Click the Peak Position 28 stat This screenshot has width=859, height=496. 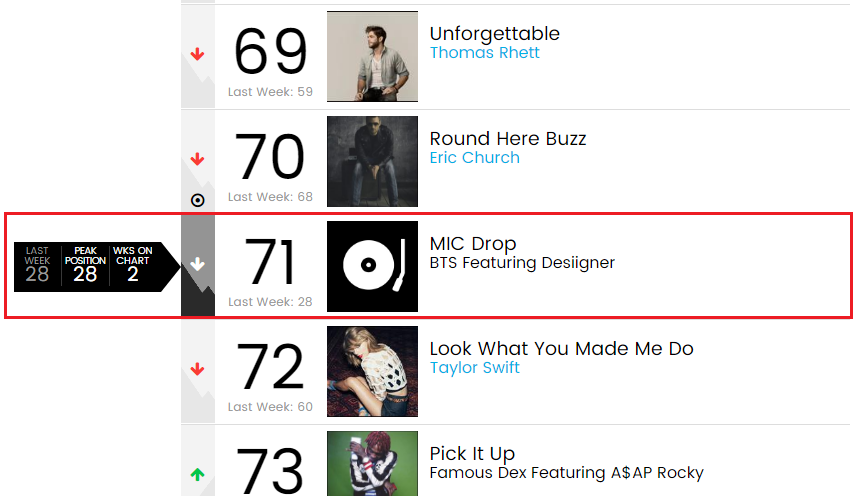pos(85,266)
